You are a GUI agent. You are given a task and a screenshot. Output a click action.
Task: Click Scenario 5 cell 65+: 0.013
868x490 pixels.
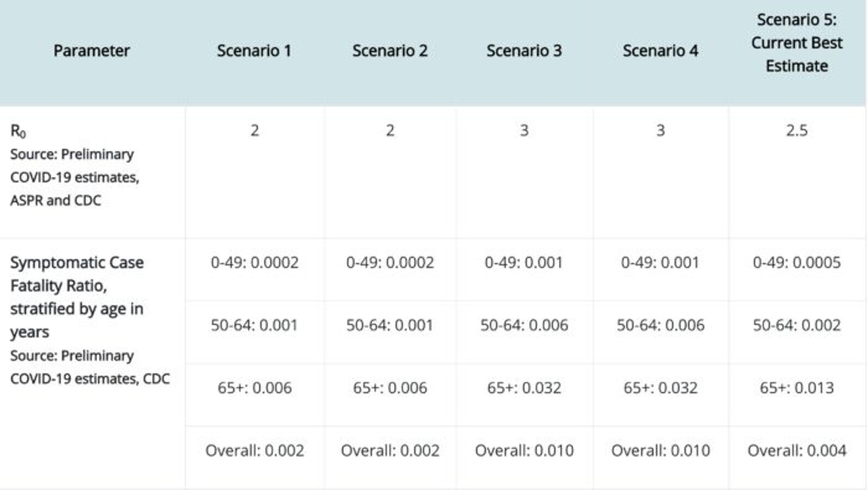tap(797, 388)
